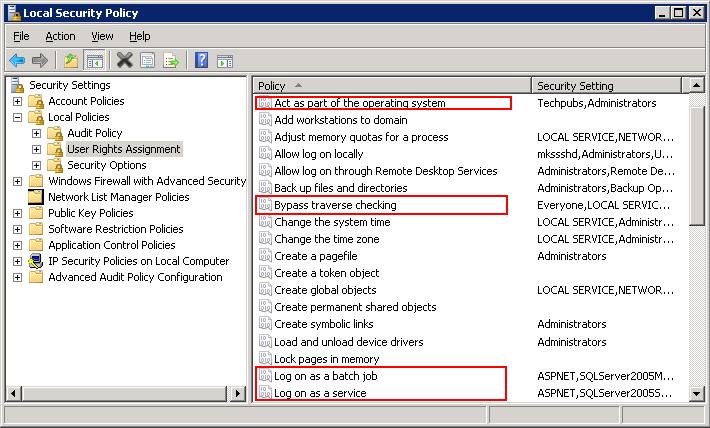The image size is (710, 428).
Task: Toggle the Show/Hide Console Tree icon
Action: [95, 60]
